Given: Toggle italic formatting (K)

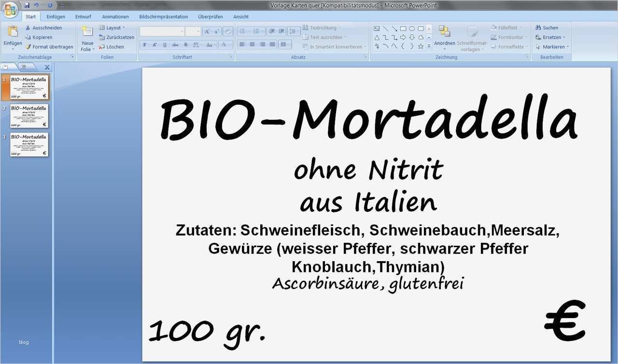Looking at the screenshot, I should point(154,45).
